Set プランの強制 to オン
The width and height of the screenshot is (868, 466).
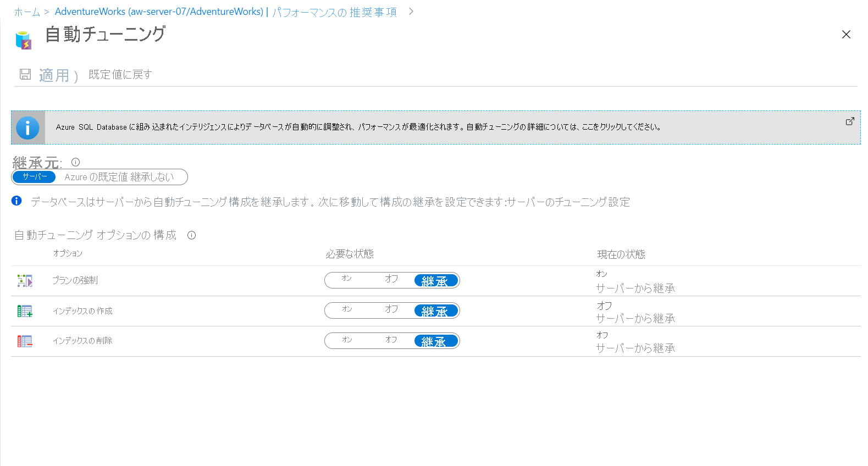347,279
